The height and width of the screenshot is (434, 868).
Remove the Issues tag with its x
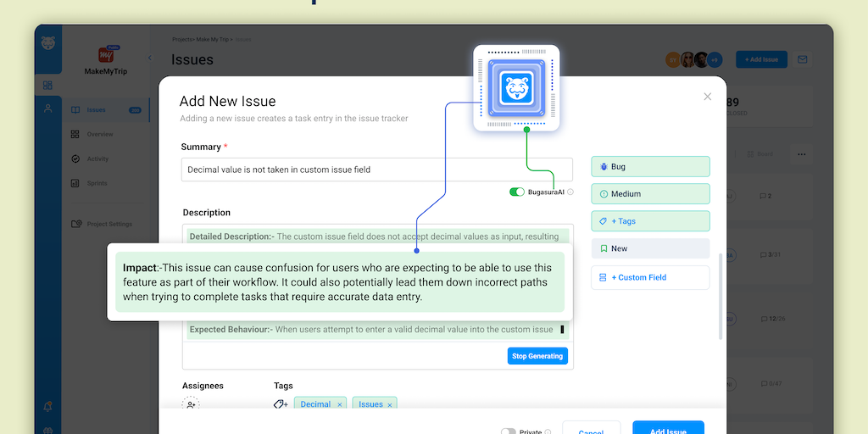click(390, 405)
